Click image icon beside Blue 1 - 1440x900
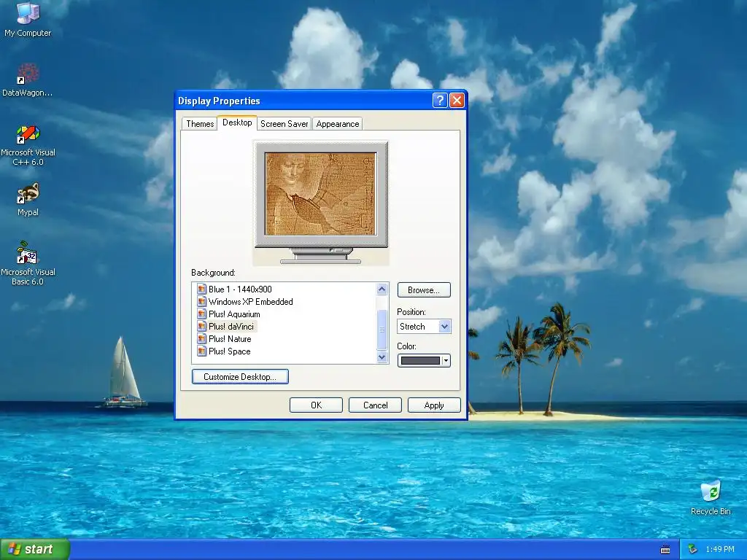This screenshot has width=747, height=560. pyautogui.click(x=201, y=289)
